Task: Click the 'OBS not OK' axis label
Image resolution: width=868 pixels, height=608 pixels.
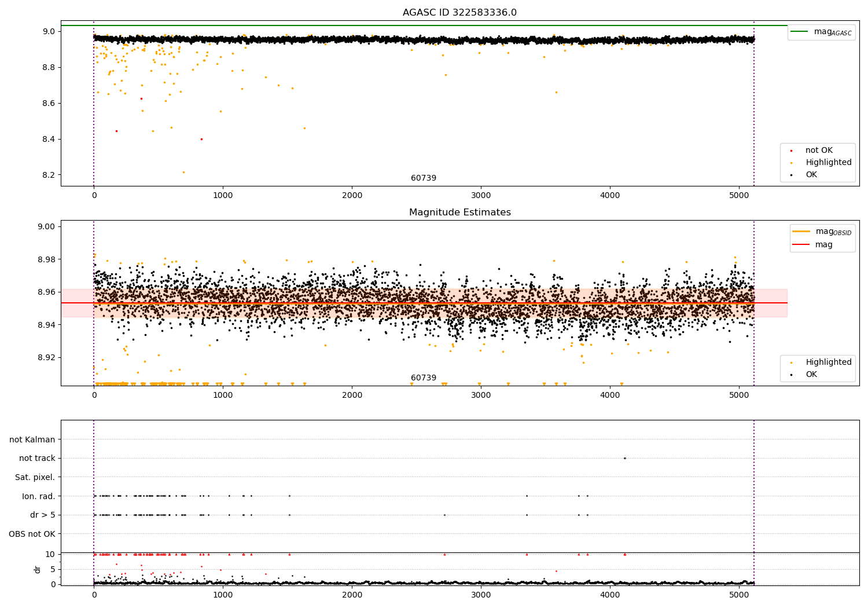Action: click(x=32, y=534)
